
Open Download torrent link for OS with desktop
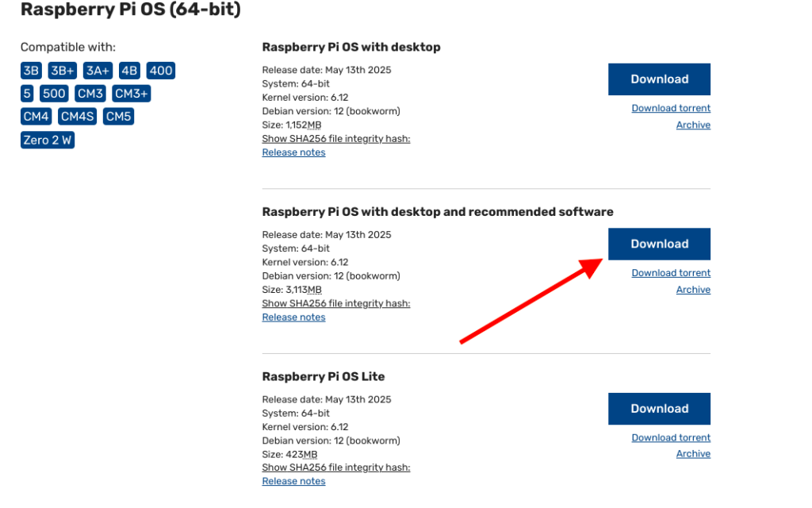tap(671, 108)
